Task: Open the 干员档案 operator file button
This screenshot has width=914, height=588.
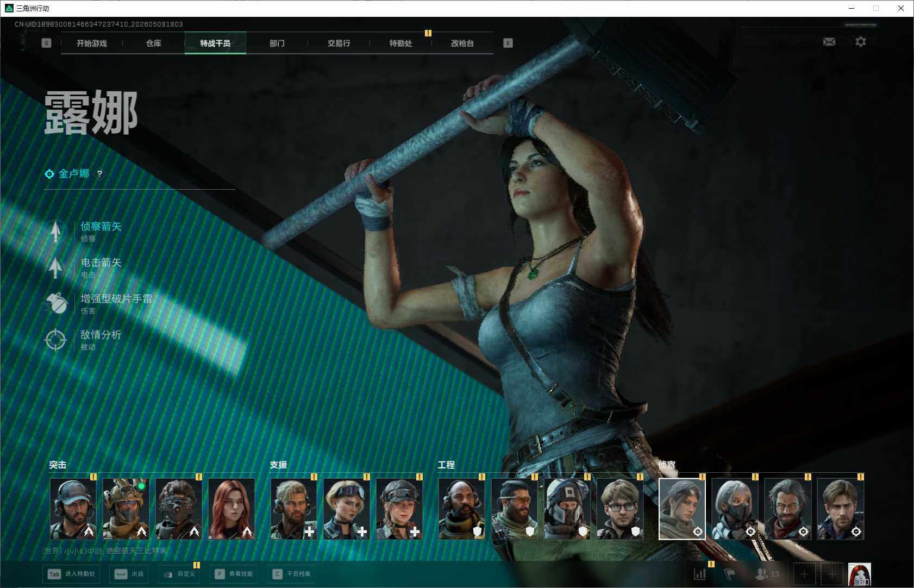Action: tap(292, 574)
